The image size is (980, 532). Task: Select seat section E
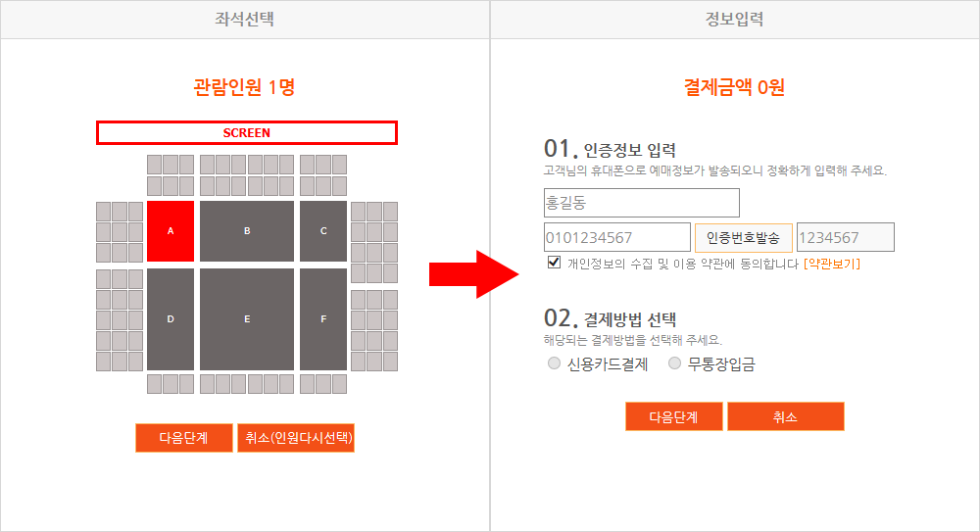[247, 319]
